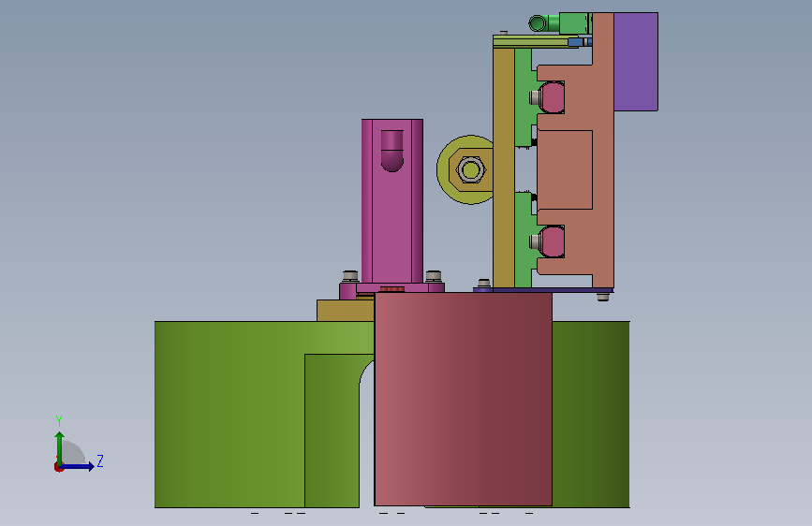Select the tall olive vertical plate
Viewport: 812px width, 526px height.
pos(503,168)
